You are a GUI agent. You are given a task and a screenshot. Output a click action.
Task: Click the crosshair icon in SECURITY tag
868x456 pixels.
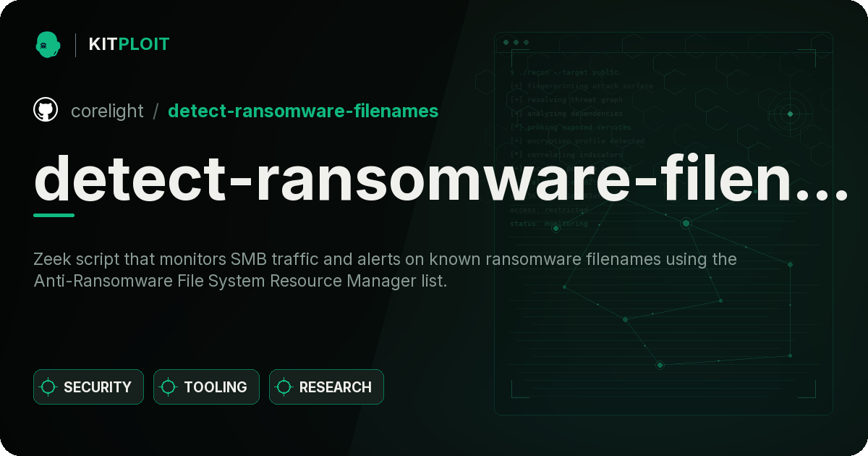tap(48, 387)
